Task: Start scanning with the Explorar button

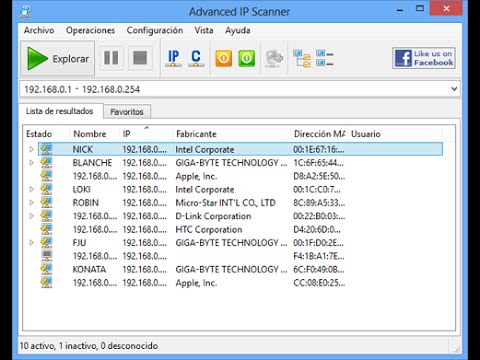Action: tap(58, 59)
